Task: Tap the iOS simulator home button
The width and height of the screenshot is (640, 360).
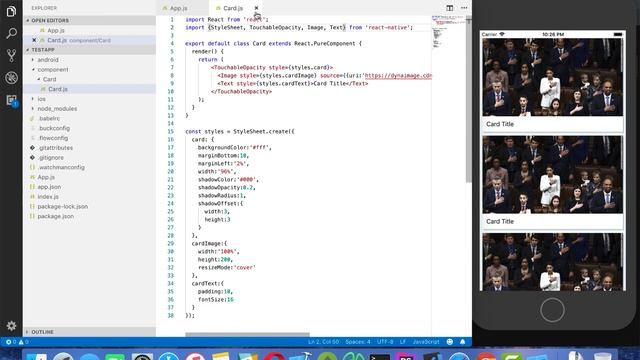Action: (x=552, y=310)
